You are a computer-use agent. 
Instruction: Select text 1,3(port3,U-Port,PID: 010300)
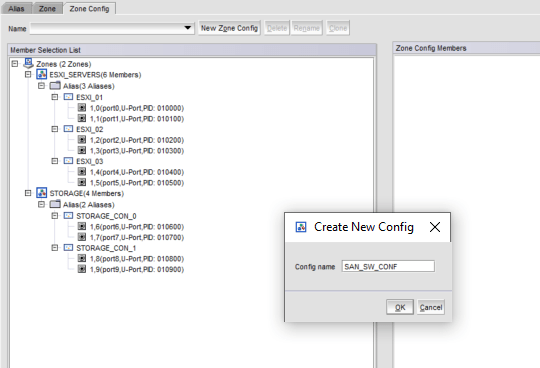(137, 151)
